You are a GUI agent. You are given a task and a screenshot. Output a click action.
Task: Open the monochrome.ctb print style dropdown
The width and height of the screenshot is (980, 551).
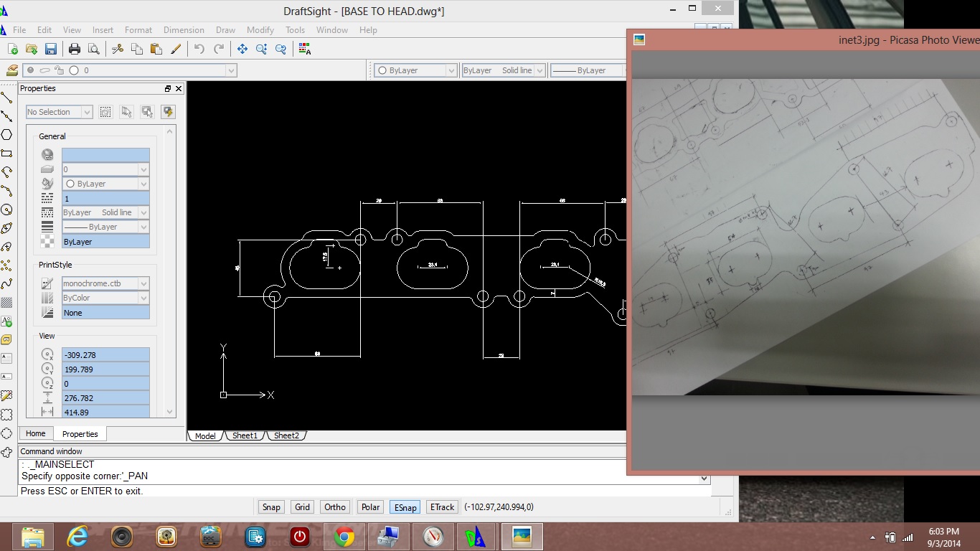pos(105,283)
